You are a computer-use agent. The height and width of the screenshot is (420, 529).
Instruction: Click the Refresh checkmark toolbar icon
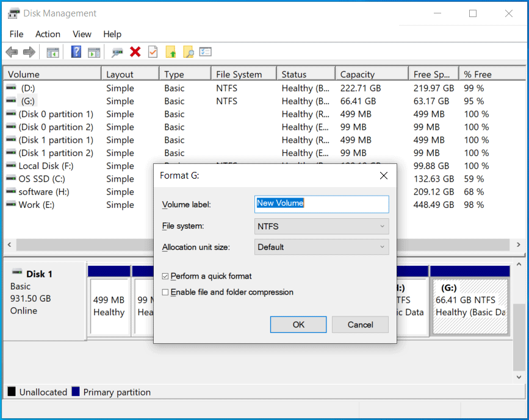[153, 52]
